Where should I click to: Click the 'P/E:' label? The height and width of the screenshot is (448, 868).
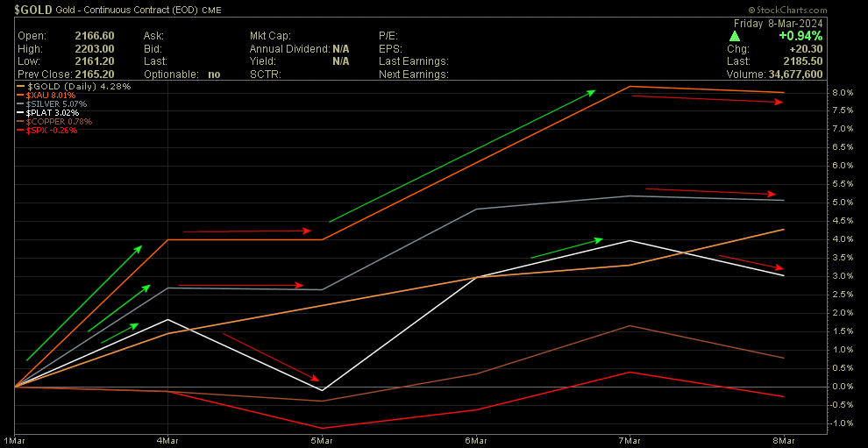point(388,35)
